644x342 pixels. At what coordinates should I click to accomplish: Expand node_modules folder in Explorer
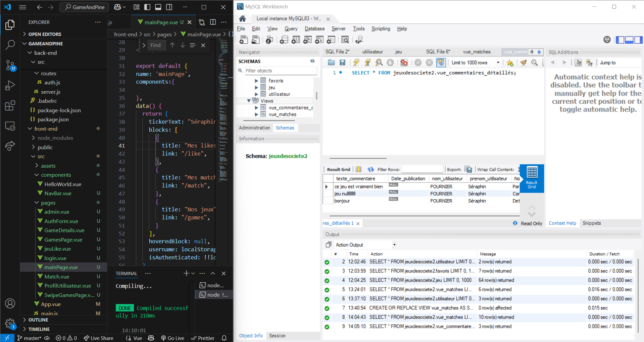point(33,138)
